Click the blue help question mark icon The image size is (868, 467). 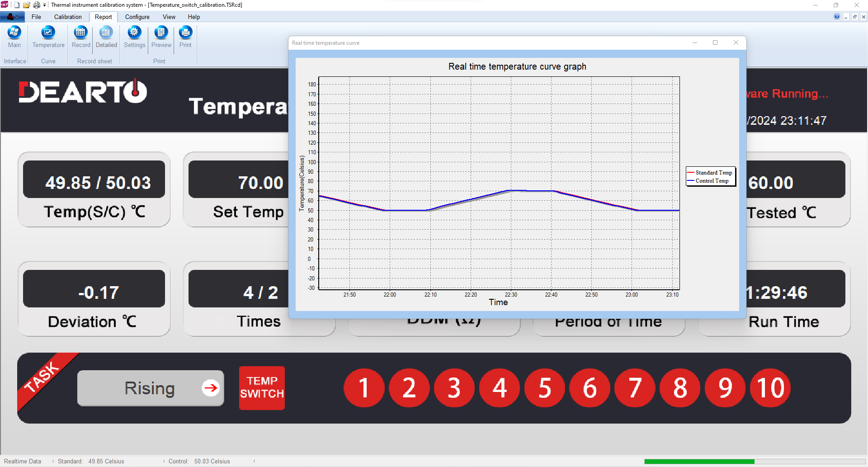pyautogui.click(x=836, y=17)
